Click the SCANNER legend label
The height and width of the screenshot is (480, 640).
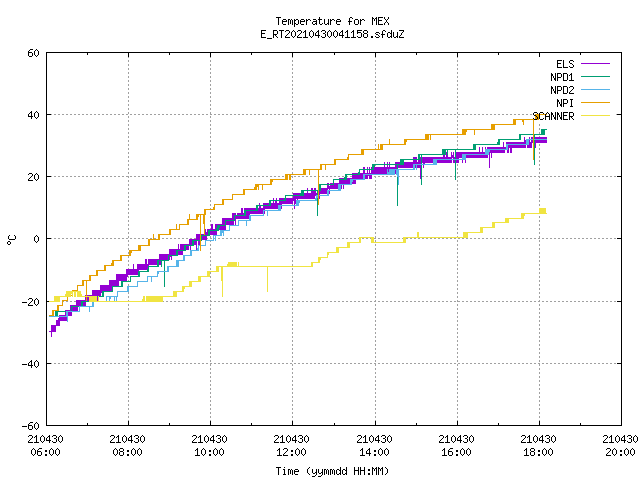coord(553,116)
